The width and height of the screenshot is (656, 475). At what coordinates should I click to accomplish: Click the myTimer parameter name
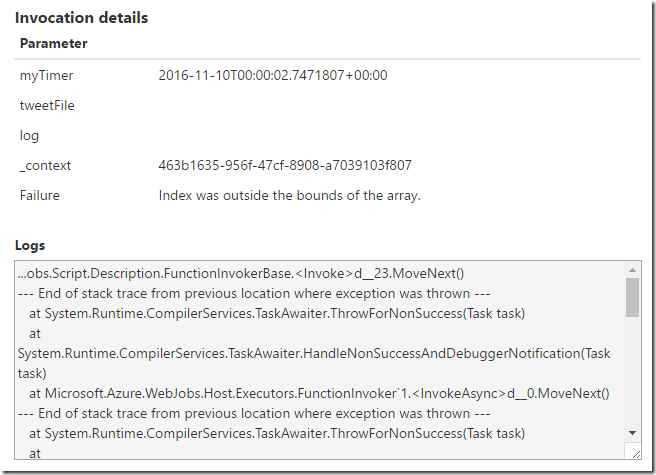[46, 75]
